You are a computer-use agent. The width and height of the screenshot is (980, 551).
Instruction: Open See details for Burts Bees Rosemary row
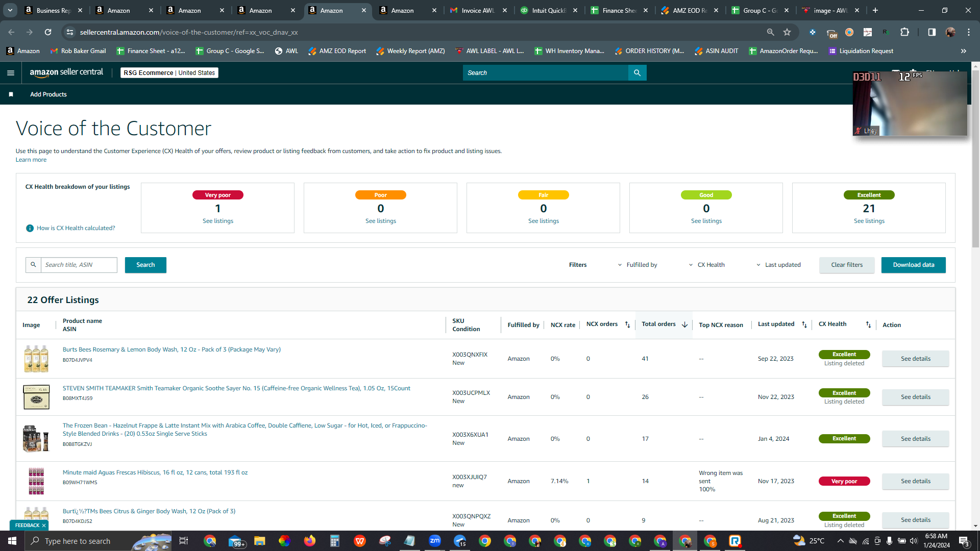click(x=915, y=359)
